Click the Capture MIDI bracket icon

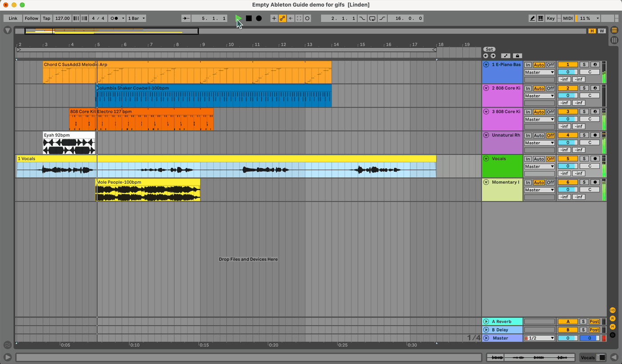(x=299, y=18)
